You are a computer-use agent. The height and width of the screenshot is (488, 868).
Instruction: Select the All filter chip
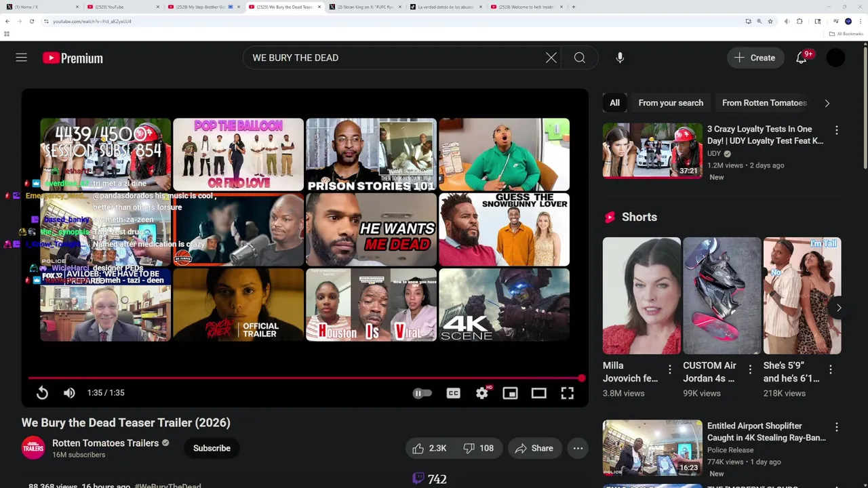coord(614,103)
